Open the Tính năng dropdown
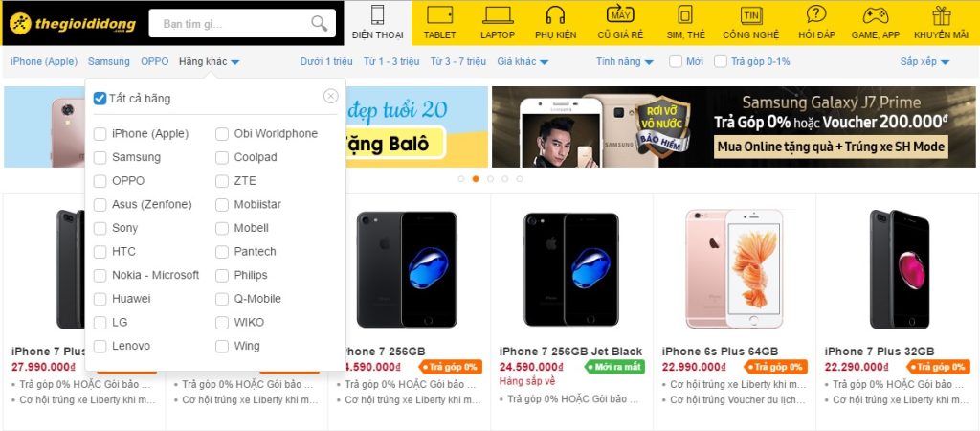The width and height of the screenshot is (980, 431). (x=625, y=61)
